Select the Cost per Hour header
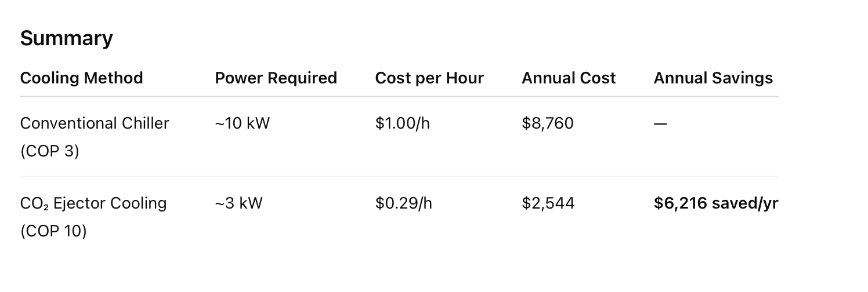The height and width of the screenshot is (292, 868). pos(429,78)
